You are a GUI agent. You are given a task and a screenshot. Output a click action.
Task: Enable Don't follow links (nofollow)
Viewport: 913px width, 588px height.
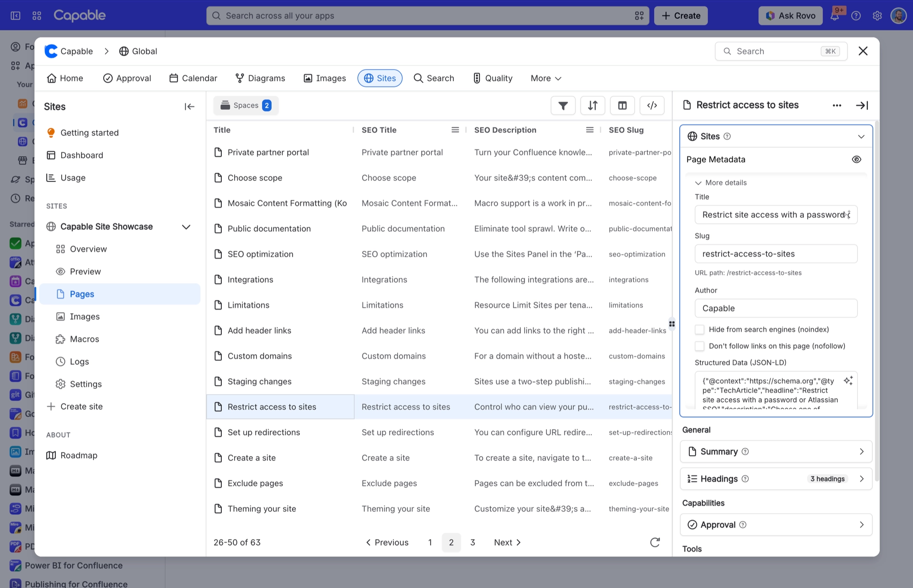coord(699,346)
